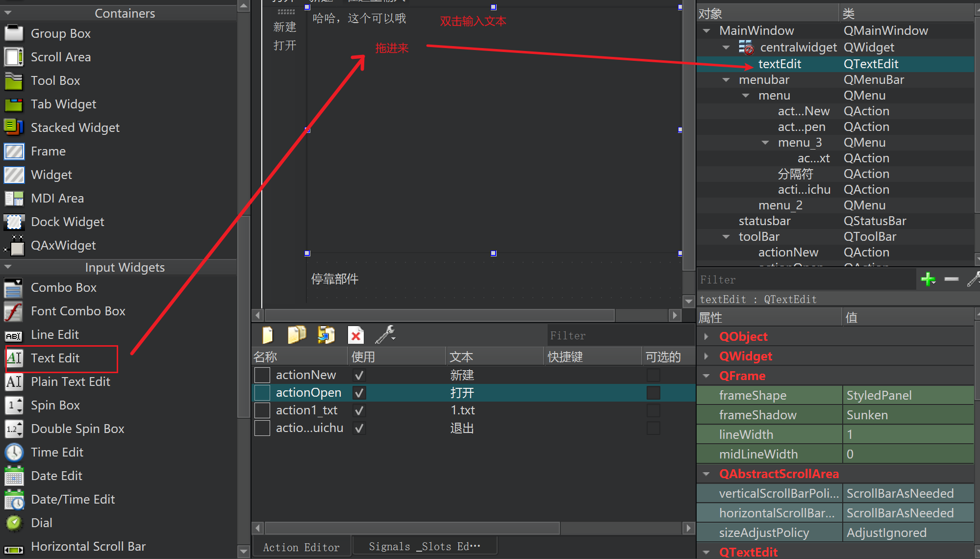The height and width of the screenshot is (559, 980).
Task: Collapse the QAbstractScrollArea property group
Action: pyautogui.click(x=706, y=474)
